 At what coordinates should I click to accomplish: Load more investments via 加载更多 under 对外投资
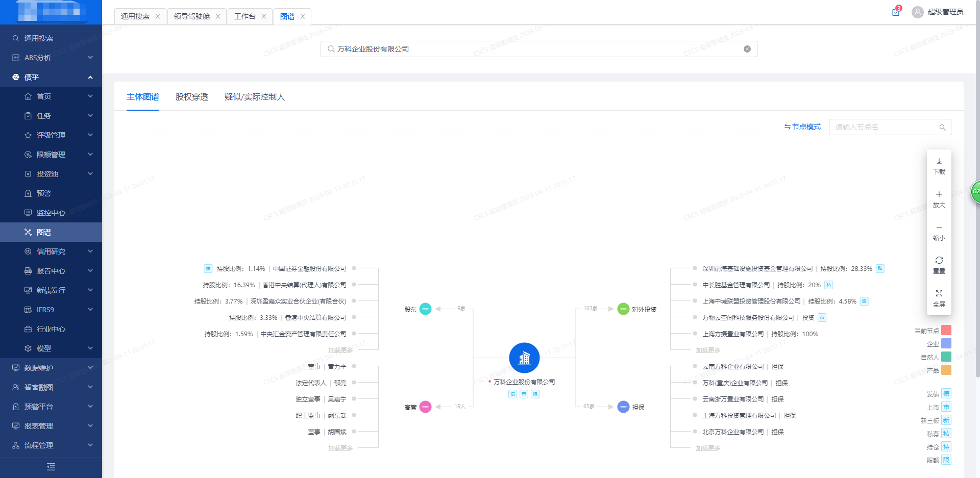click(708, 350)
